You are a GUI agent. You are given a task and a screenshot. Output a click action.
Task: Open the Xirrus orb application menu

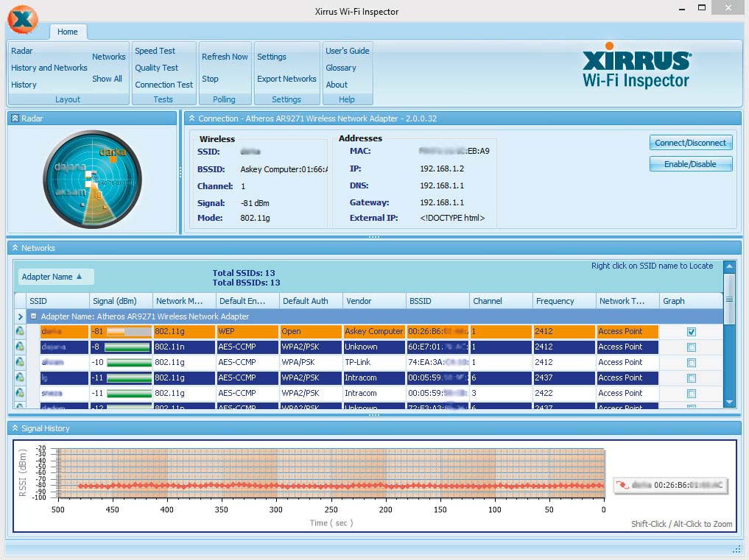(22, 19)
